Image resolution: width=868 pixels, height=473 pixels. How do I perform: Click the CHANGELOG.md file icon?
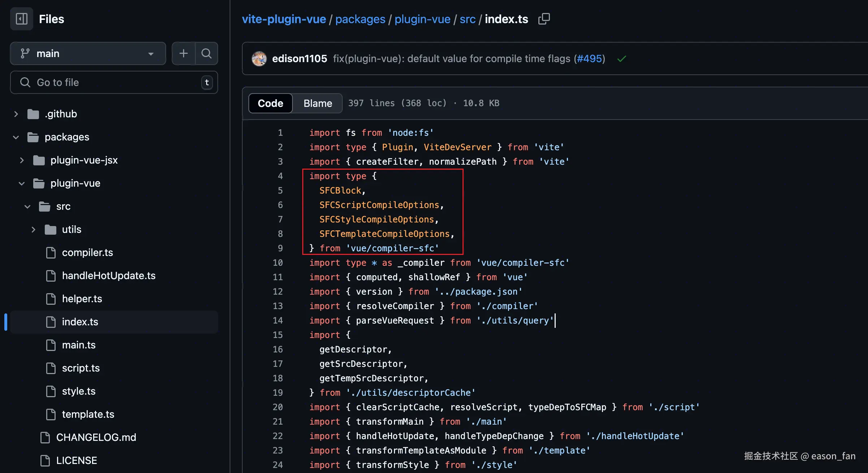click(x=45, y=437)
